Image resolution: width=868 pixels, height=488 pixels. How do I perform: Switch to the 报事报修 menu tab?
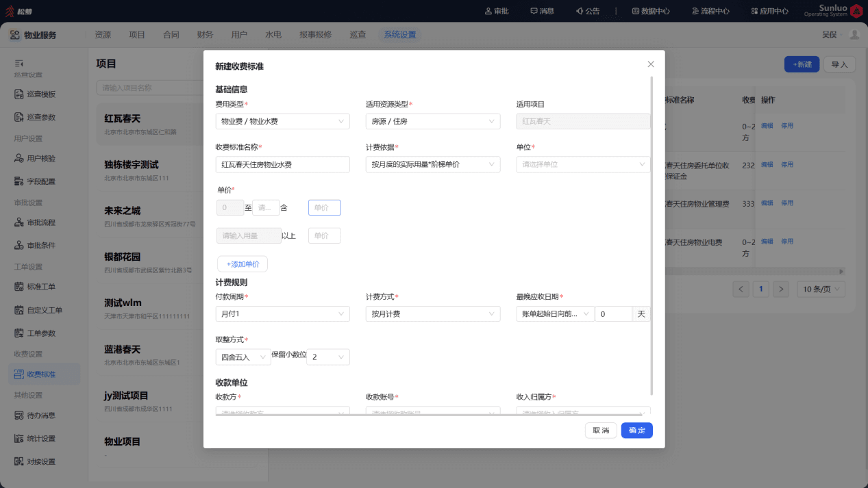click(315, 35)
